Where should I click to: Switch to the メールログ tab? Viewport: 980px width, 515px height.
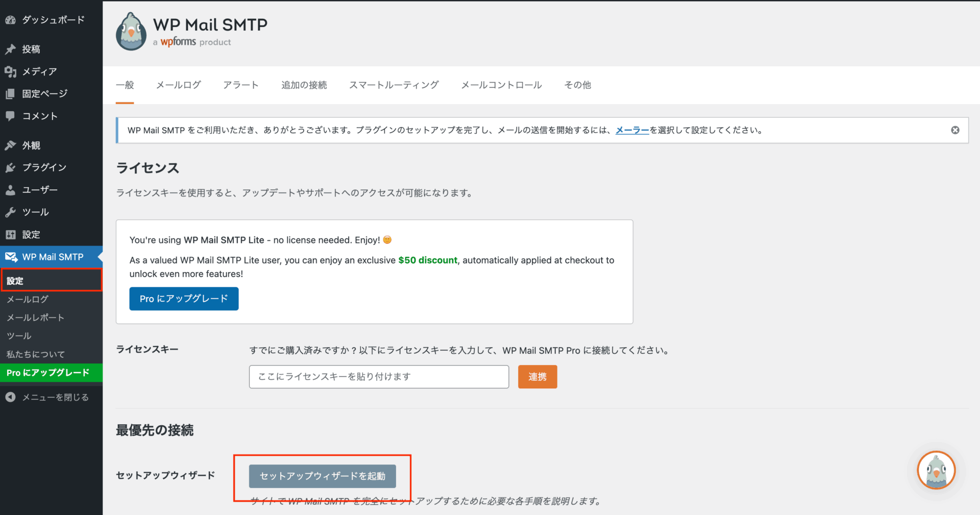pyautogui.click(x=178, y=85)
